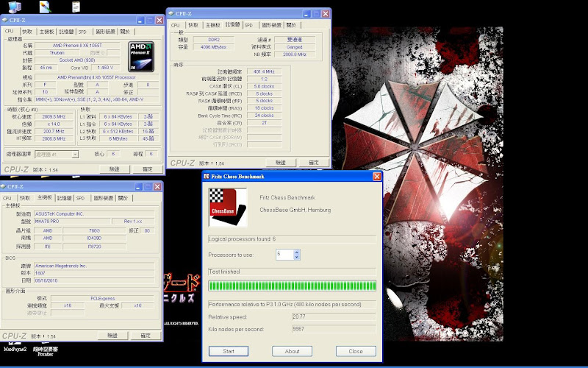Click the green benchmark progress bar
Image resolution: width=588 pixels, height=368 pixels.
click(x=292, y=286)
